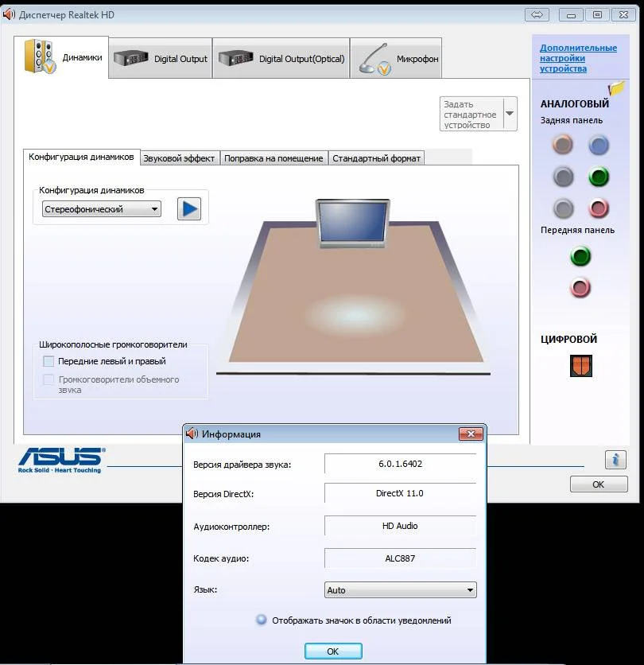This screenshot has height=665, width=644.
Task: Click the ALC887 codec field
Action: [400, 558]
